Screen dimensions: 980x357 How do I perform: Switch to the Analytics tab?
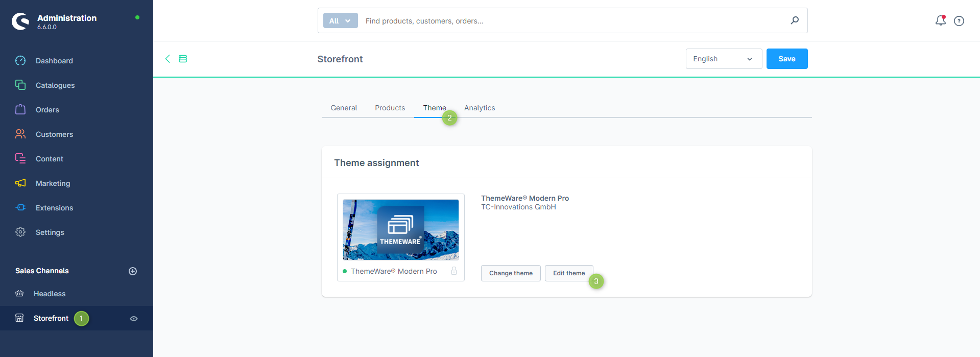[x=480, y=108]
